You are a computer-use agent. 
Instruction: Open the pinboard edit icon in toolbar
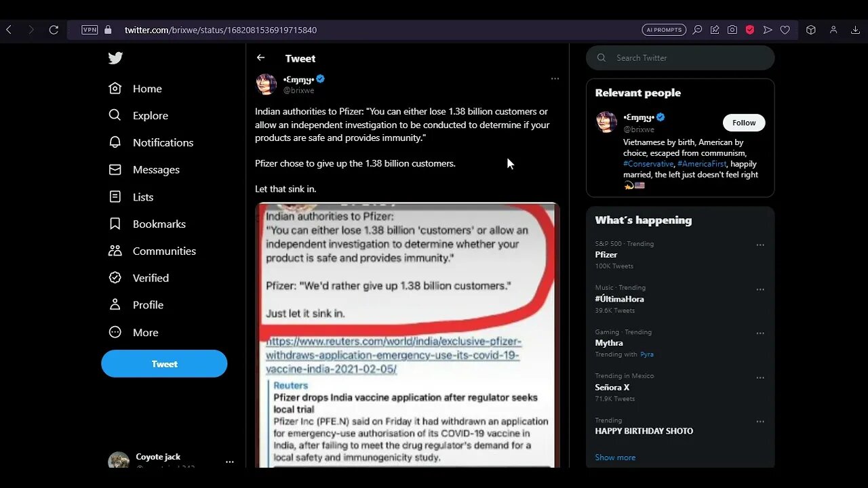pyautogui.click(x=715, y=30)
